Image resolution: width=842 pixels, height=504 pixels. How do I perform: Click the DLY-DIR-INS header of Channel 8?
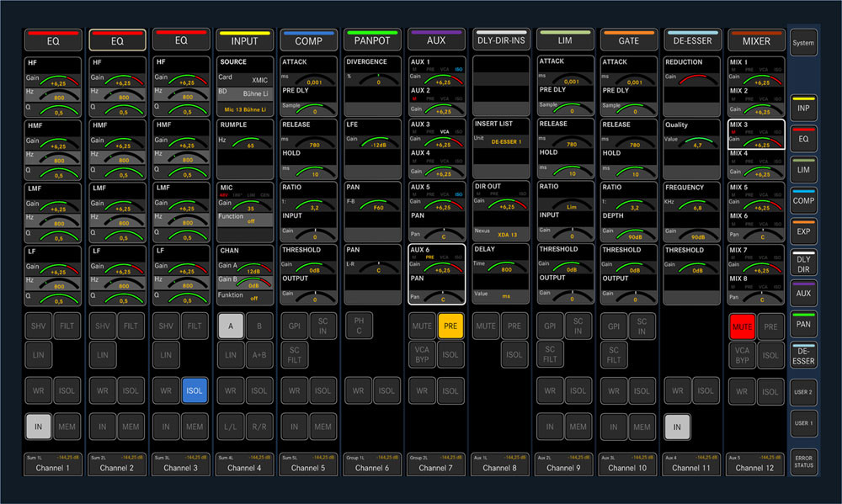(x=500, y=40)
